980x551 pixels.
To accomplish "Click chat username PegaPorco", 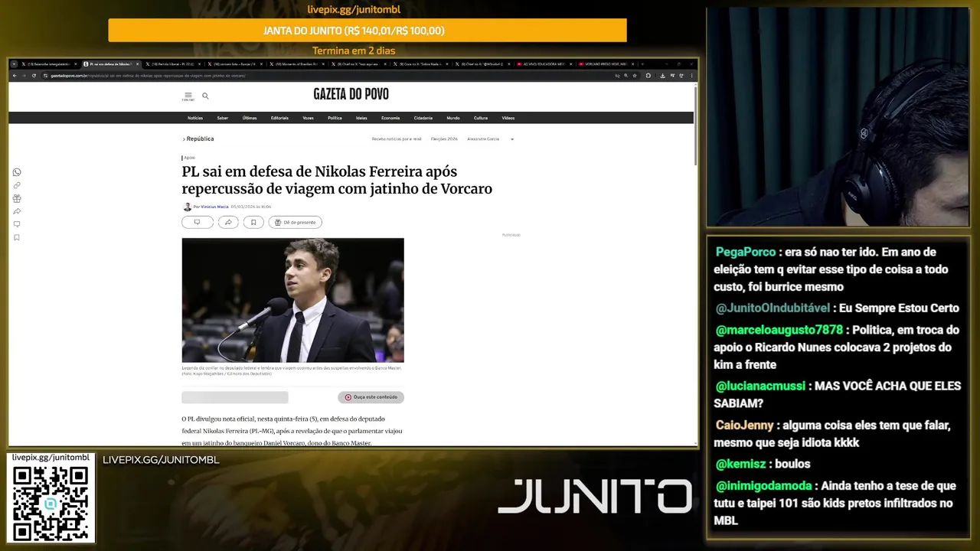I will click(746, 252).
